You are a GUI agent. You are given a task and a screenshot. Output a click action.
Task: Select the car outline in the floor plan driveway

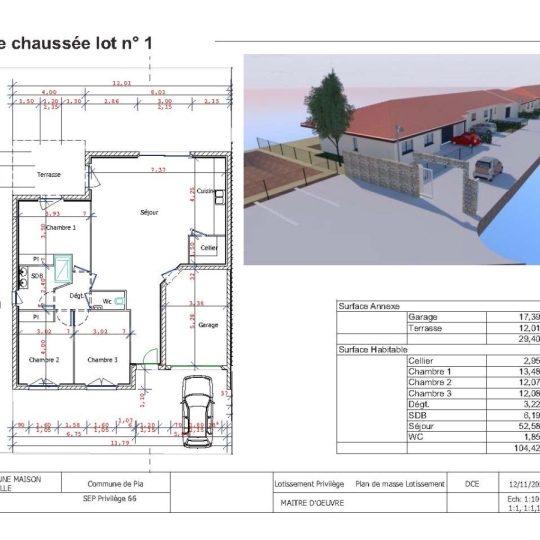198,412
